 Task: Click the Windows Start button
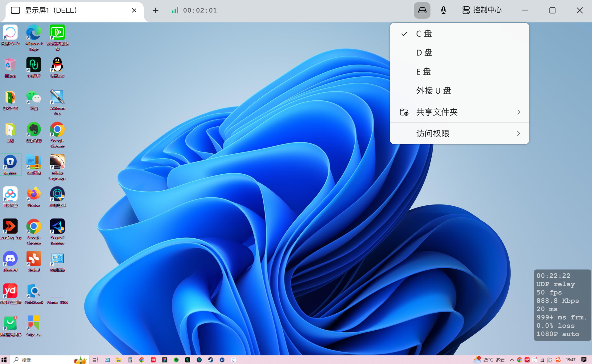[x=4, y=360]
